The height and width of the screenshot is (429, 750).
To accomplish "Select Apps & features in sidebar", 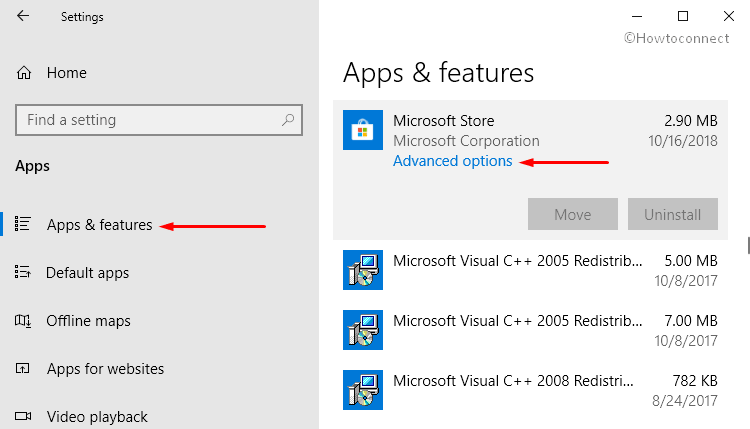I will pos(99,225).
